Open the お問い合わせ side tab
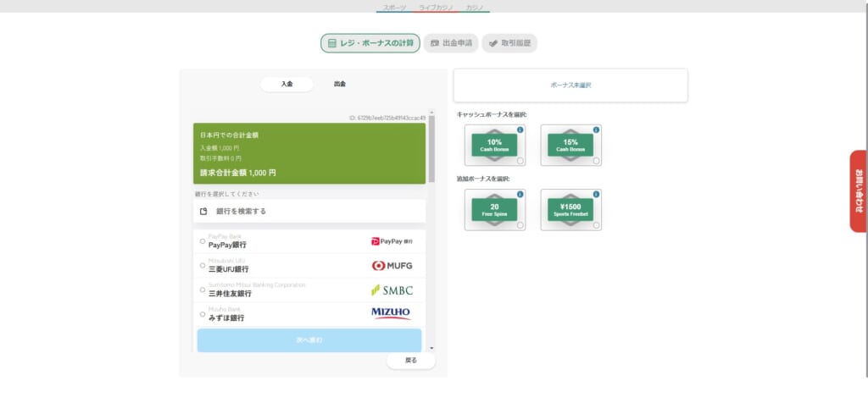This screenshot has height=403, width=868. 859,190
